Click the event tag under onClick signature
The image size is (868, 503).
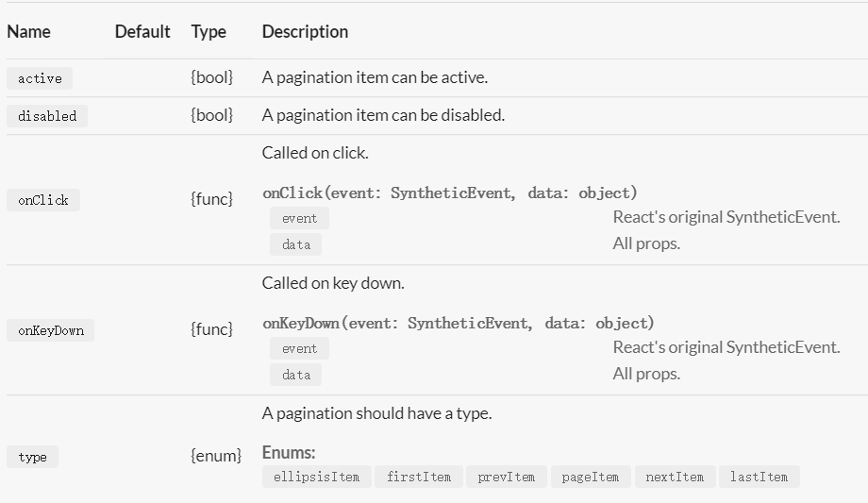(x=299, y=218)
